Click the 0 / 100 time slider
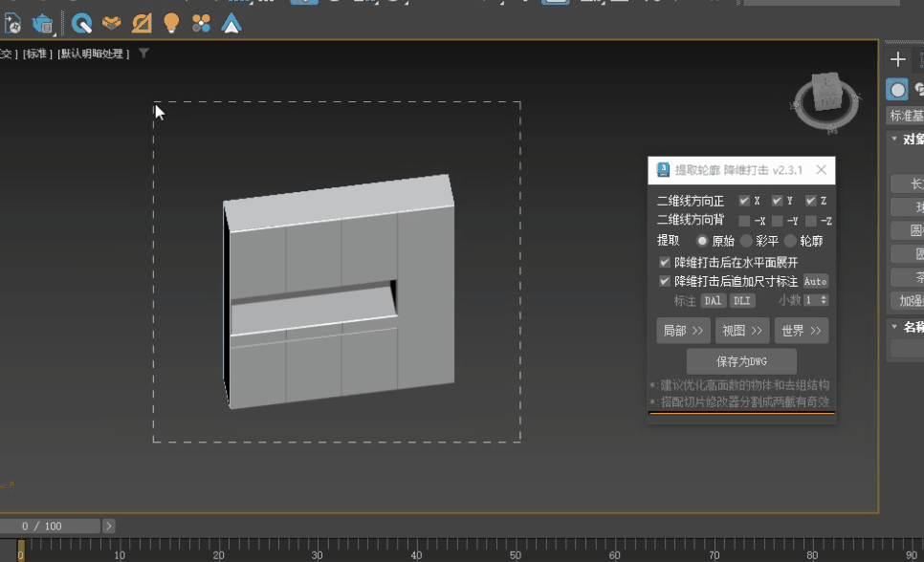The width and height of the screenshot is (924, 562). click(x=50, y=526)
